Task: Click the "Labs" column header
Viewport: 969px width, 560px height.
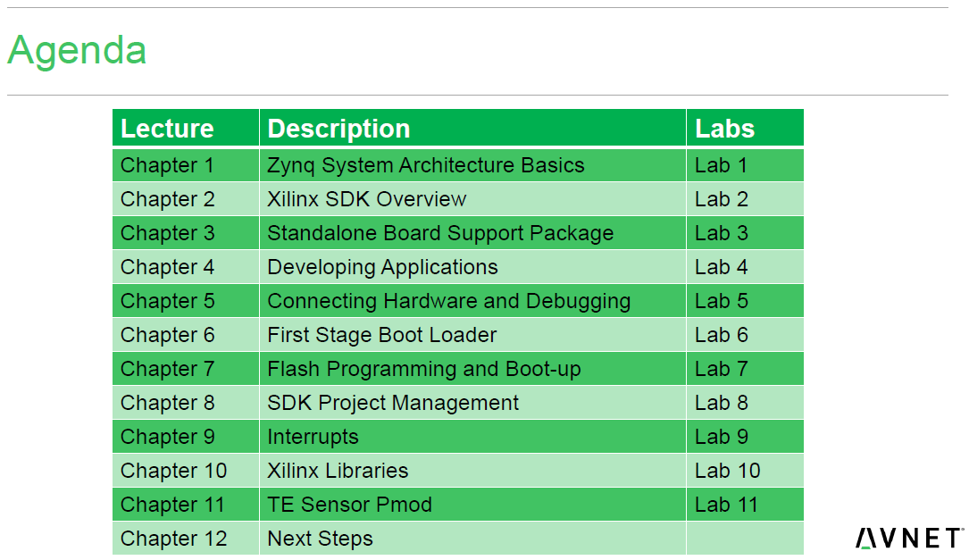Action: point(746,128)
